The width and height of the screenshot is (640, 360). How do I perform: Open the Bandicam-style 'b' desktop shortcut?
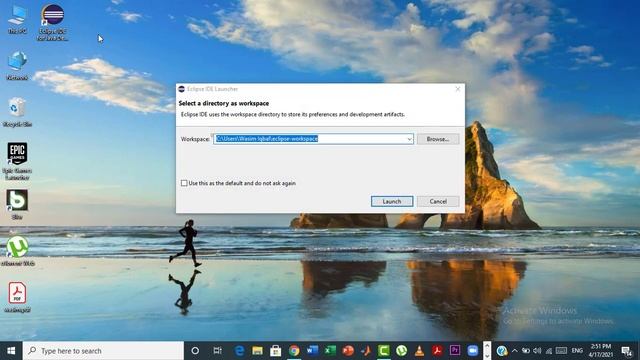click(17, 204)
